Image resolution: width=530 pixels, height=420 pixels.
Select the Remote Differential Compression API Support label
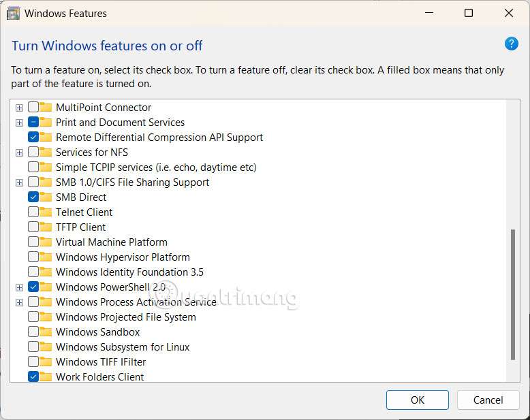[x=159, y=138]
